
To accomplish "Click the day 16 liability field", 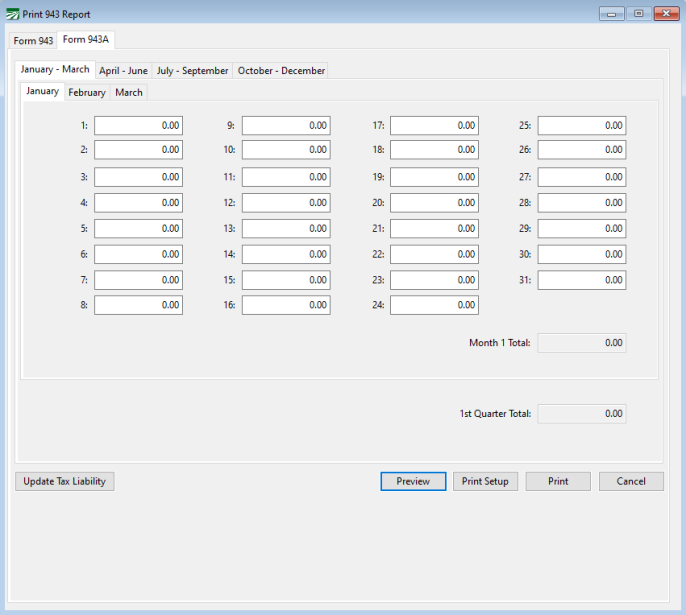I will pyautogui.click(x=286, y=305).
